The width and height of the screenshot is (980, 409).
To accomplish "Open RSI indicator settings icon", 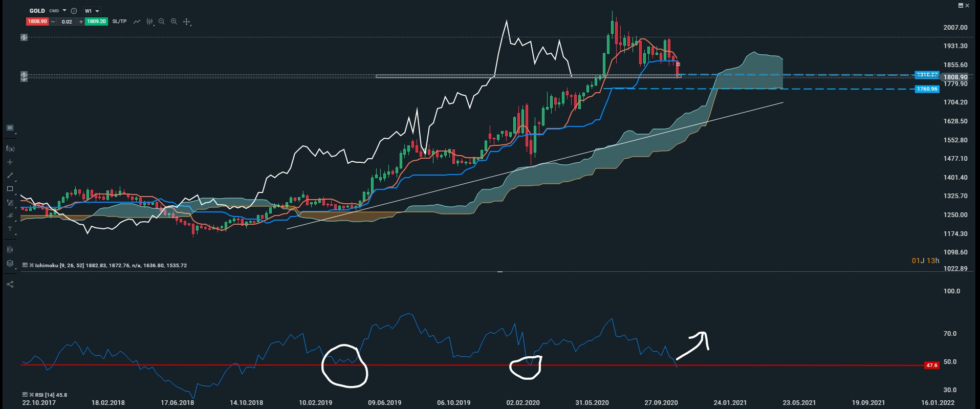I will (x=25, y=395).
